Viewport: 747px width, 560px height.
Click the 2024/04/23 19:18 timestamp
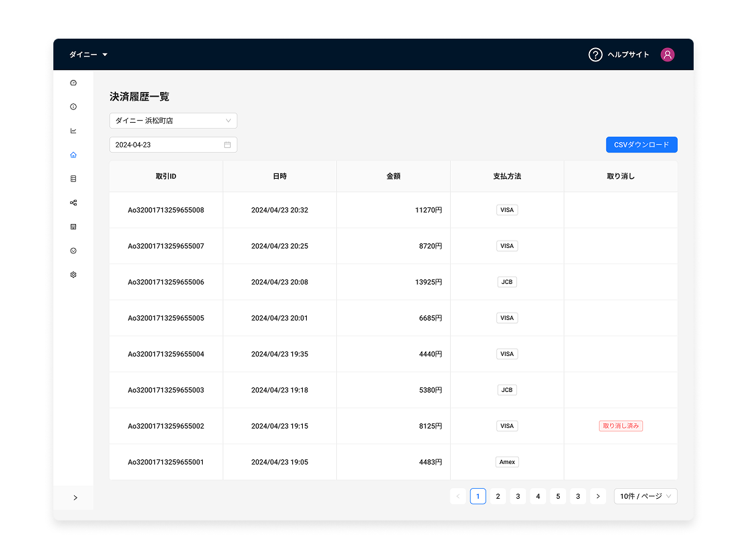pyautogui.click(x=279, y=390)
